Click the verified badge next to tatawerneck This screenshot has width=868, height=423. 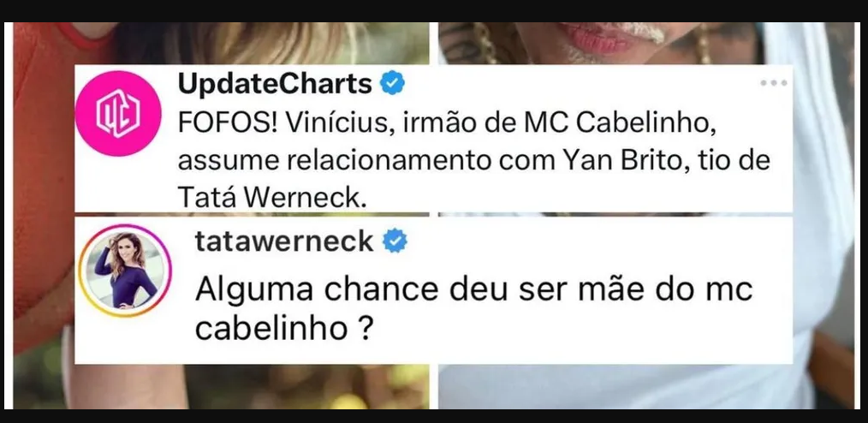(395, 241)
